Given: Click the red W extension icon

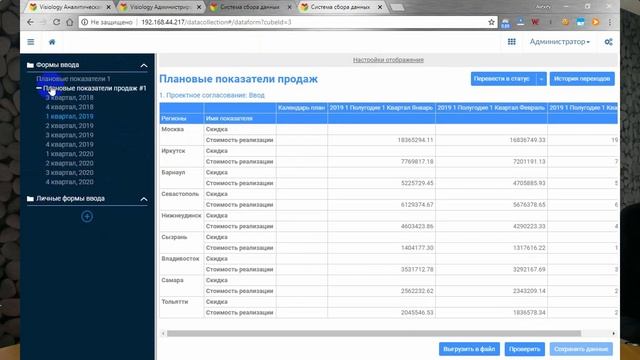Looking at the screenshot, I should pyautogui.click(x=535, y=22).
